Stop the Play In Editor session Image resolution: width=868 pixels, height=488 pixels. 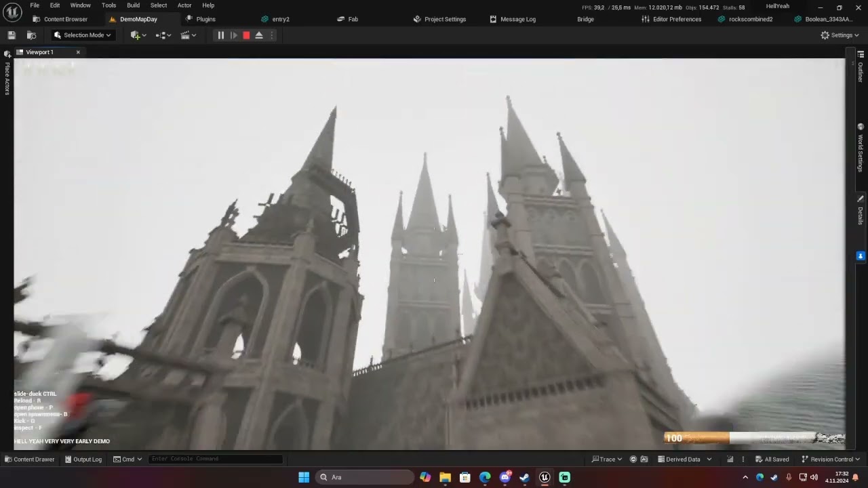click(x=246, y=35)
